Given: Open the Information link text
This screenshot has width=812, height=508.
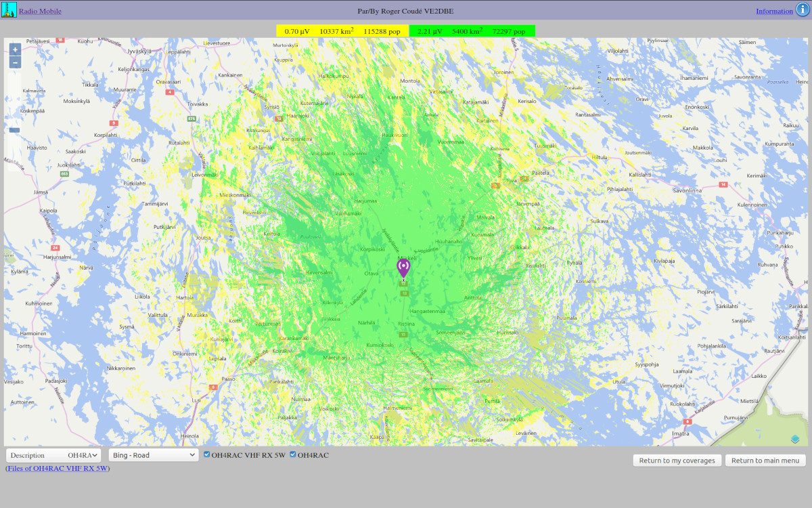Looking at the screenshot, I should pyautogui.click(x=774, y=11).
